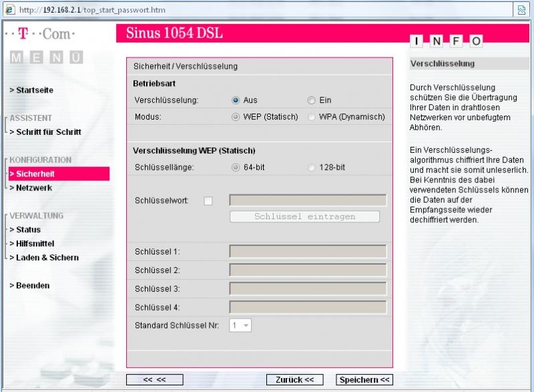The width and height of the screenshot is (534, 392).
Task: Click the T-Com logo
Action: click(40, 33)
